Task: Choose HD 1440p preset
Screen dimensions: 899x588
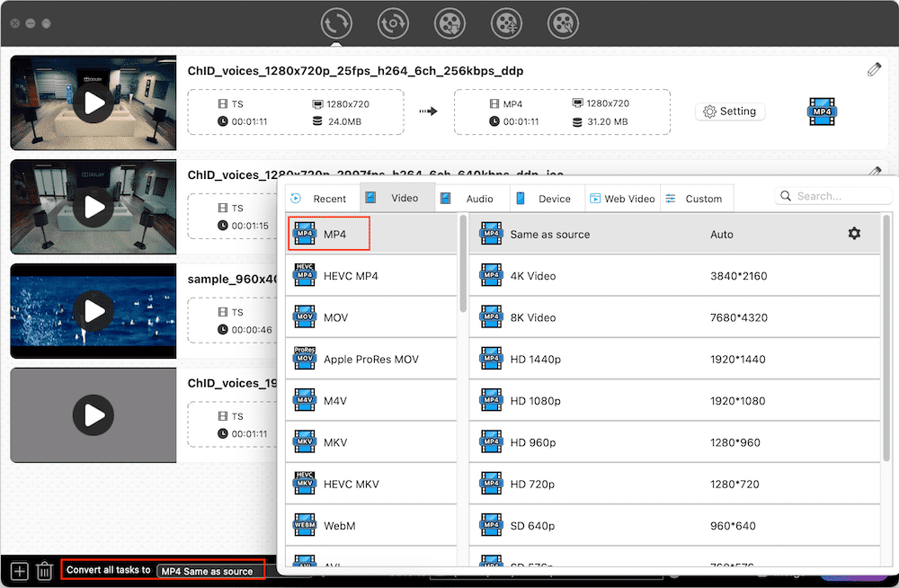Action: coord(674,359)
